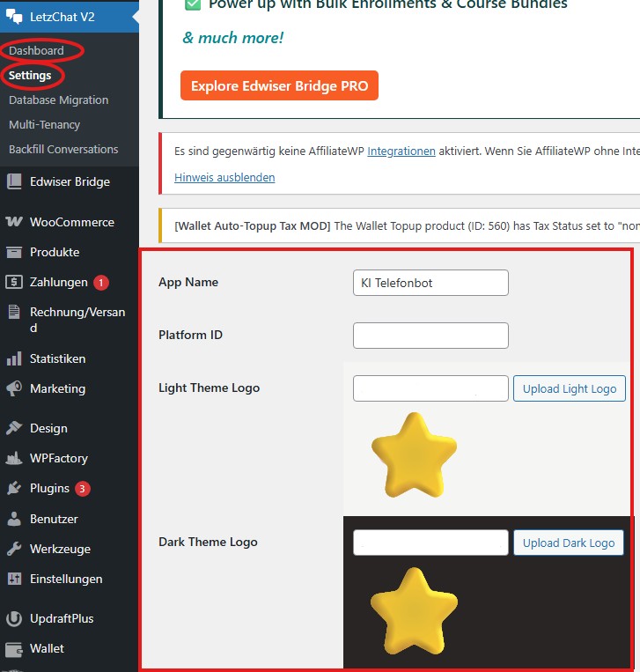Click the Produkte archive box icon
640x672 pixels.
pyautogui.click(x=14, y=252)
